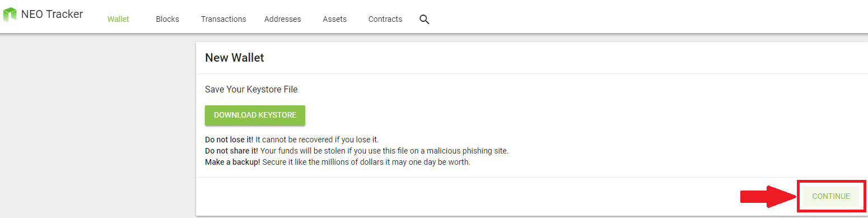Click the bold 'Do not lose it!' warning
The image size is (868, 218).
pyautogui.click(x=230, y=140)
